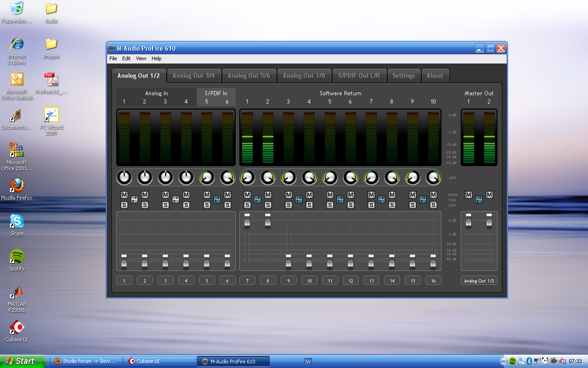Open the About tab
The height and width of the screenshot is (368, 588).
click(x=435, y=75)
